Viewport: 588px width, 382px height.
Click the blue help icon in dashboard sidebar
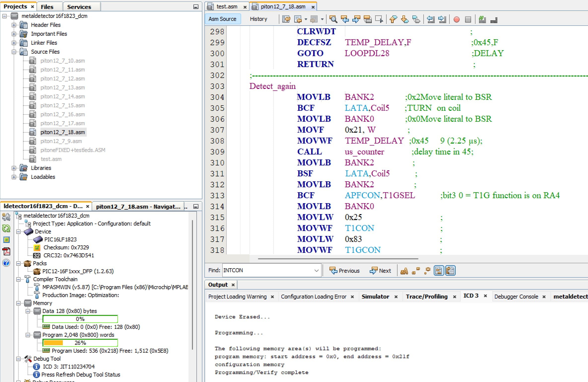6,263
